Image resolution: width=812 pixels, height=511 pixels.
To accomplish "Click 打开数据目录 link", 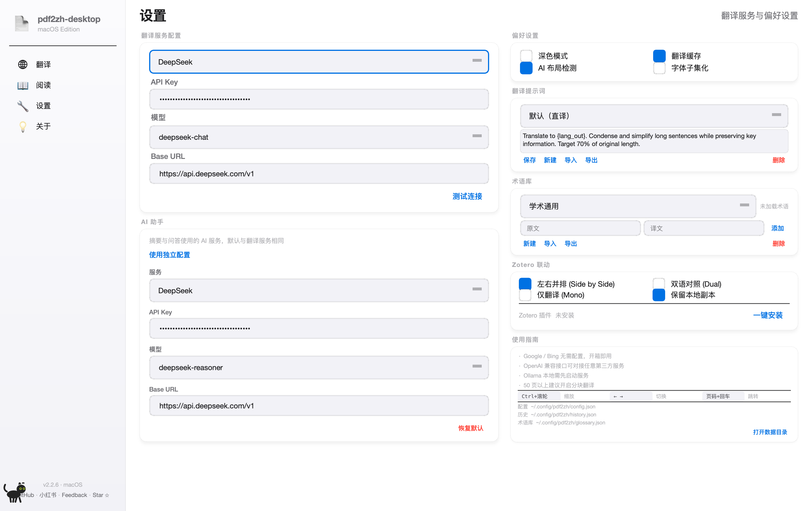I will click(770, 432).
